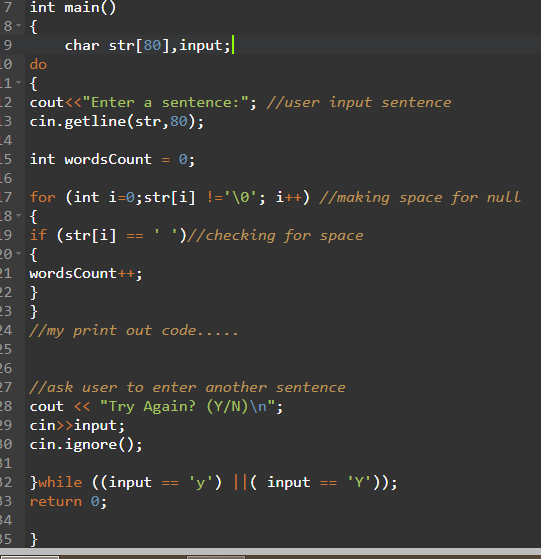541x559 pixels.
Task: Collapse the fold arrow at line 8
Action: click(19, 26)
